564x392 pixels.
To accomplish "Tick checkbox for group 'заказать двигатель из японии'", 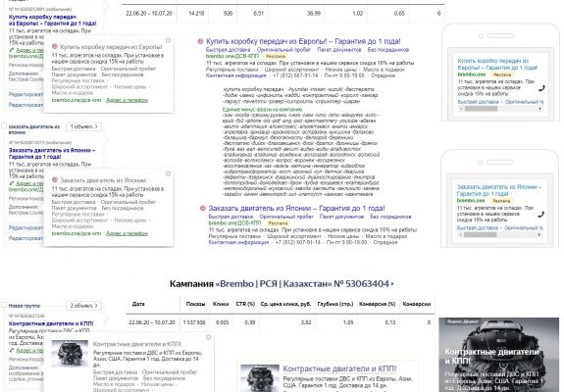I will pos(4,125).
